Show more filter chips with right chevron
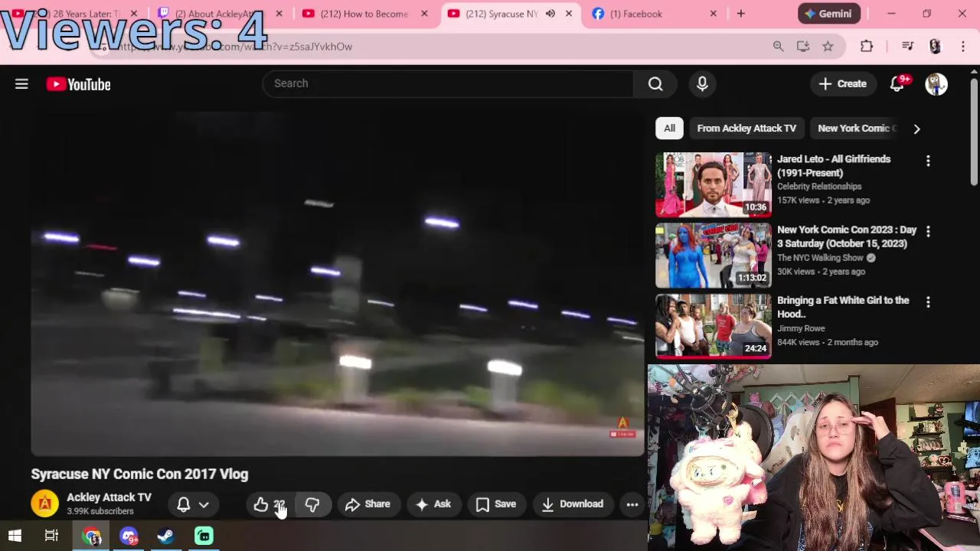 click(916, 129)
